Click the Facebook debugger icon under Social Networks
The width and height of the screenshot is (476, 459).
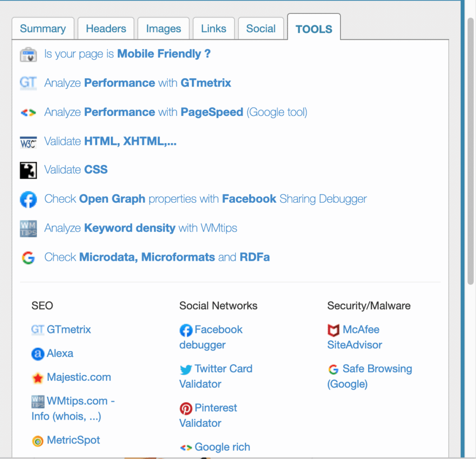click(186, 330)
